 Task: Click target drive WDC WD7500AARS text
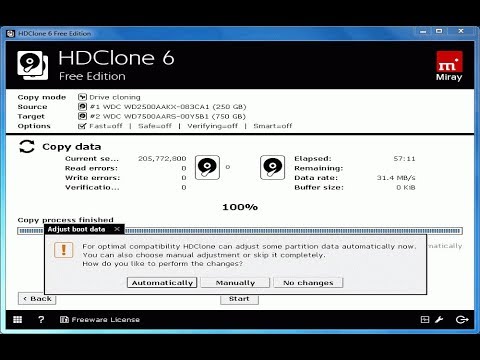pyautogui.click(x=168, y=116)
